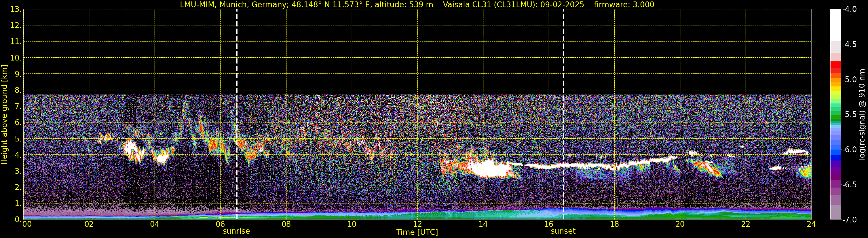Screen dimensions: 868x238
Task: Click the '13.' height axis tick label
Action: click(16, 9)
